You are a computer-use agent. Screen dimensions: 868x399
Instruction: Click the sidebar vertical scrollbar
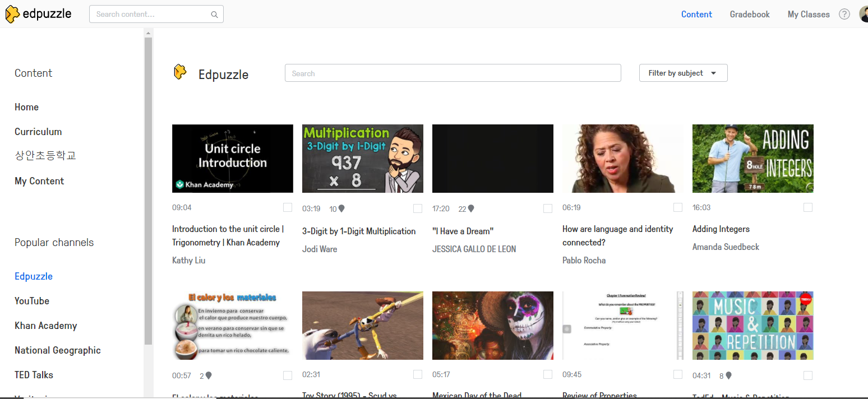click(x=148, y=191)
